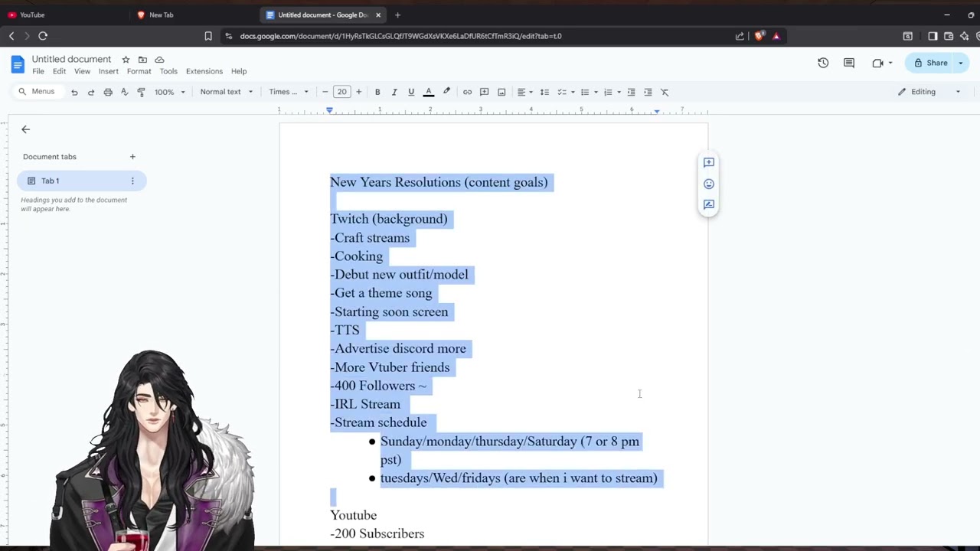
Task: Search the Menus box
Action: click(x=37, y=92)
